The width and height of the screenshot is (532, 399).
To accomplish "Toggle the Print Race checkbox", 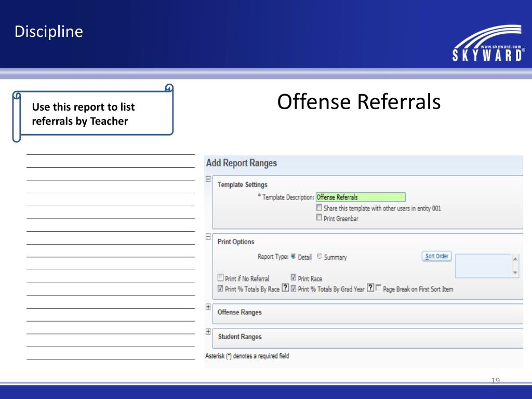I will click(x=294, y=278).
